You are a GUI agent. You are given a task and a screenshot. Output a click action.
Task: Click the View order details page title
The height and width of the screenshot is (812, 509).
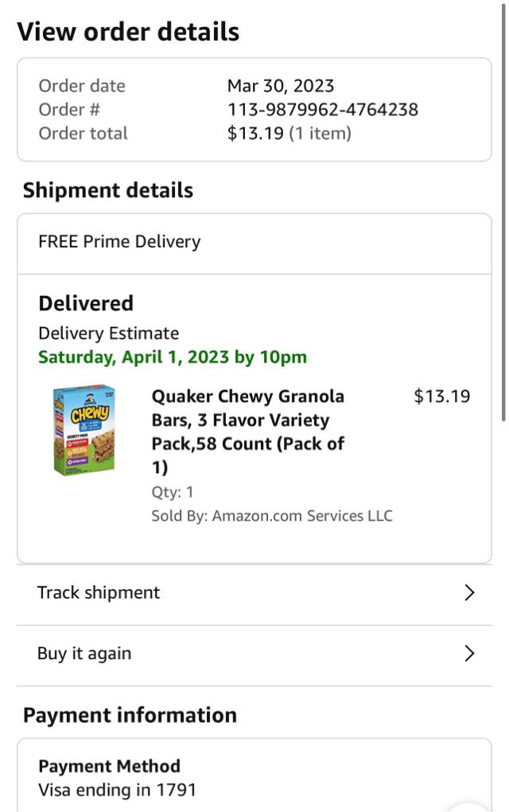pyautogui.click(x=128, y=32)
